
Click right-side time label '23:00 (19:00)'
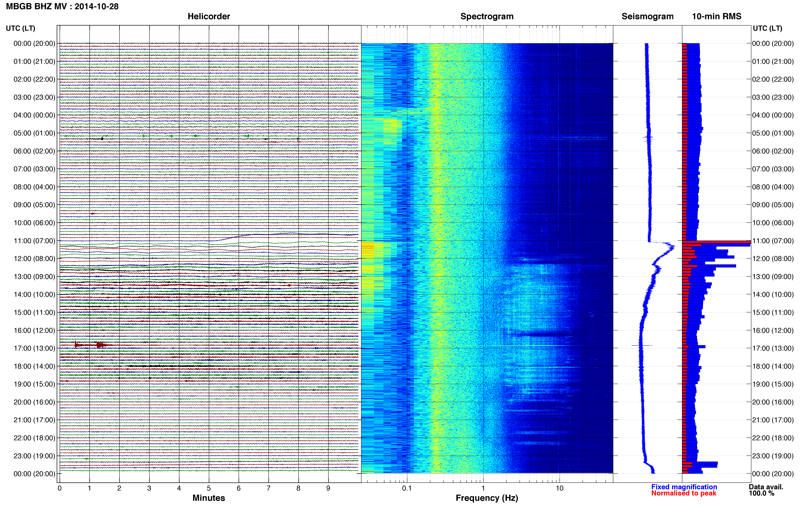[773, 456]
